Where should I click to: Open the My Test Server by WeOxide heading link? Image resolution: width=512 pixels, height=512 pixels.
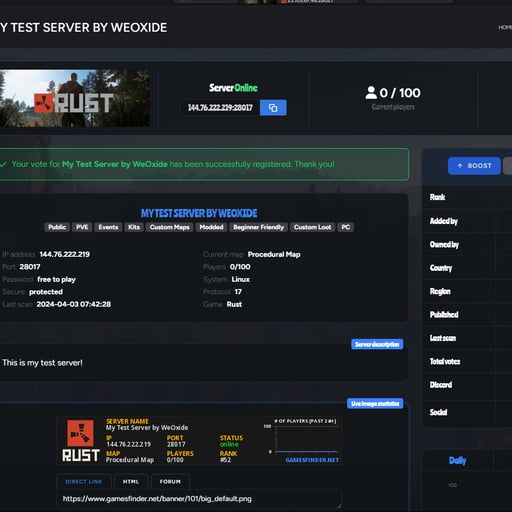tap(199, 213)
